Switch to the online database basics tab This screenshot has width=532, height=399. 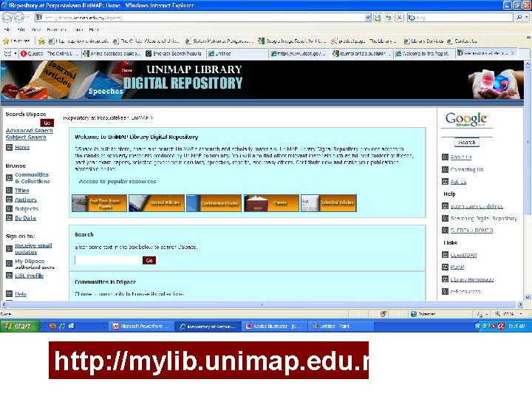pos(112,54)
